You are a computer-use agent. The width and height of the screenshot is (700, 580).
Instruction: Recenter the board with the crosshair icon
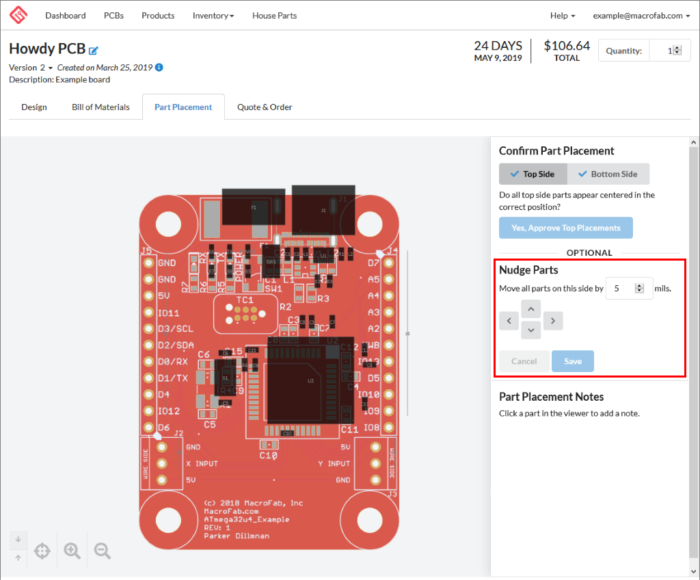pyautogui.click(x=42, y=550)
